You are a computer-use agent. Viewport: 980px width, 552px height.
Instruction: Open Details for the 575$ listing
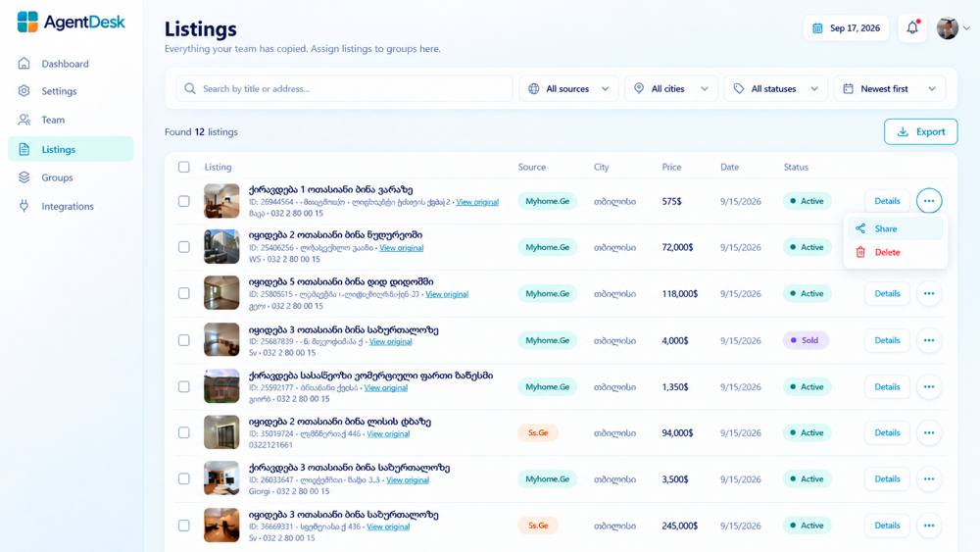[887, 201]
